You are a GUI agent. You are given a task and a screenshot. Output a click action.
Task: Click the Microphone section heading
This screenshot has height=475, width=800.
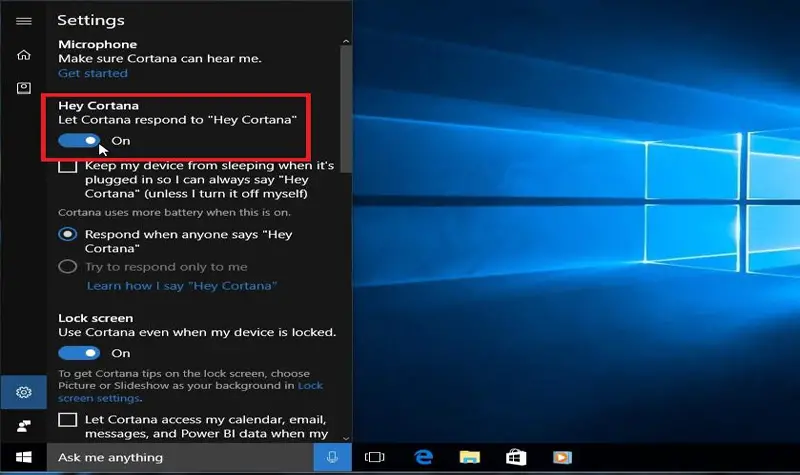point(97,44)
